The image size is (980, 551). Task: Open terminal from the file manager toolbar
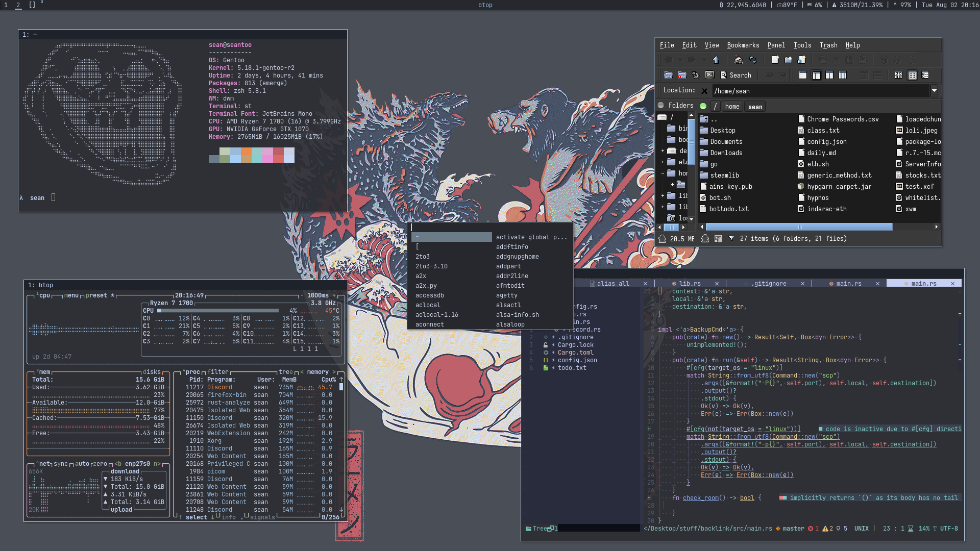pos(709,75)
